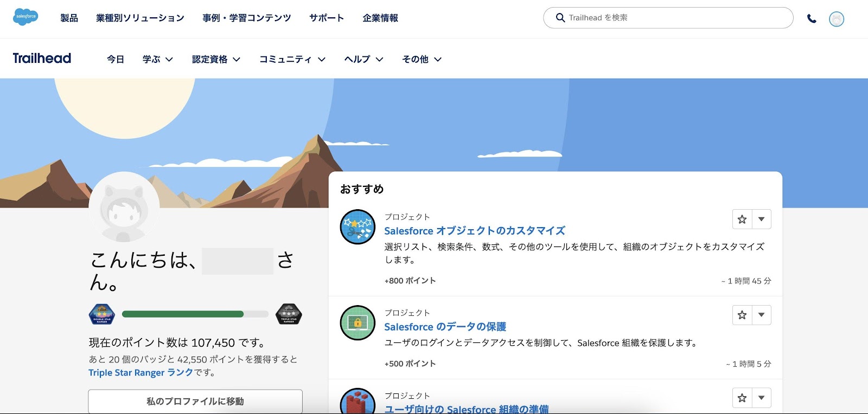868x414 pixels.
Task: Open the Triple Star Ranger ランク link
Action: [x=141, y=372]
